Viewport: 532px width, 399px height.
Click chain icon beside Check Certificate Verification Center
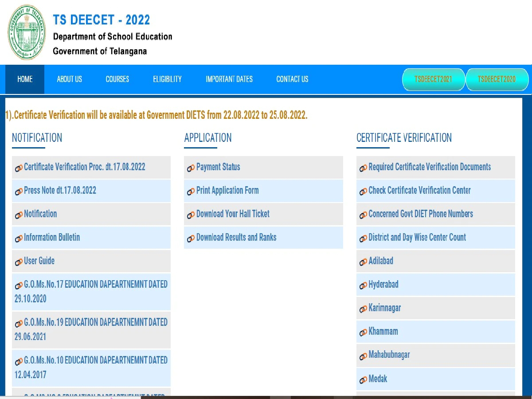coord(363,192)
